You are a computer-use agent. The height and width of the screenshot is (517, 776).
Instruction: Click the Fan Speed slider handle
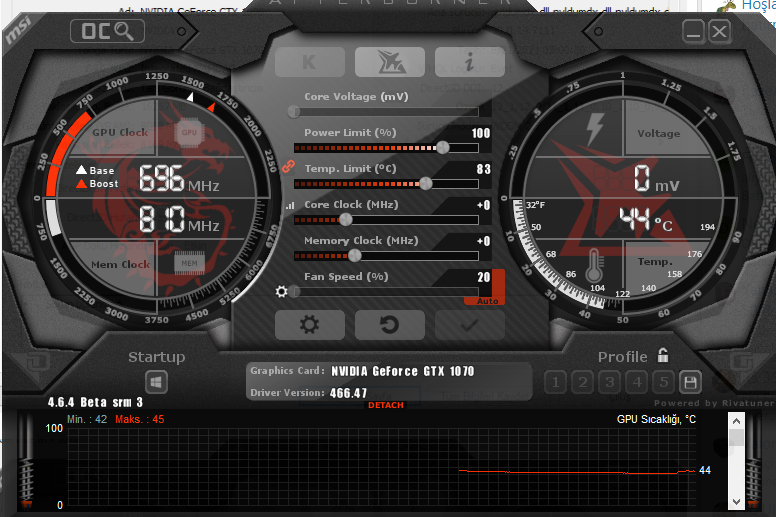pos(295,292)
